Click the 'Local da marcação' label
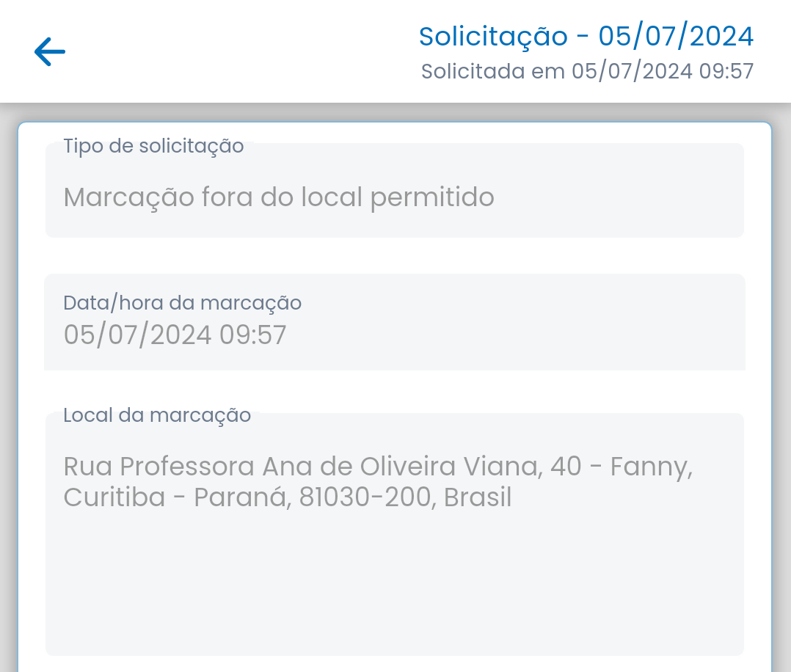 tap(157, 415)
